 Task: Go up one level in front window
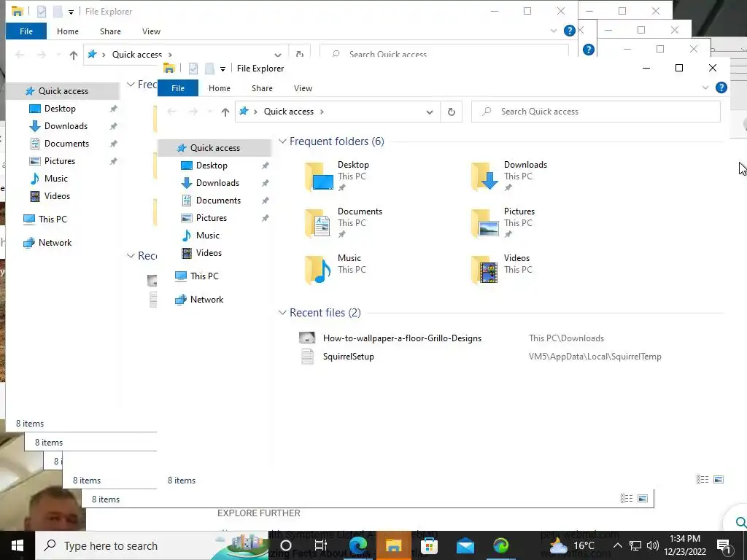(x=225, y=112)
